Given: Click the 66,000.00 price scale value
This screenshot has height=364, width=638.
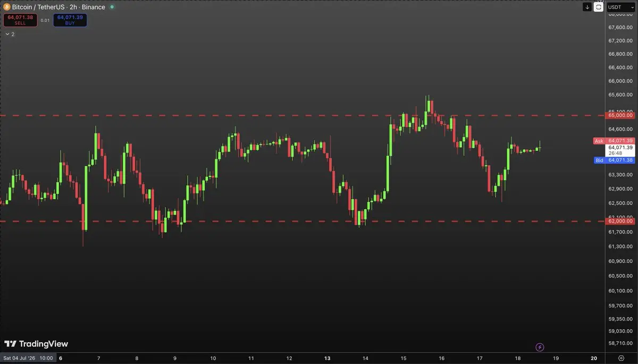Looking at the screenshot, I should pyautogui.click(x=620, y=81).
